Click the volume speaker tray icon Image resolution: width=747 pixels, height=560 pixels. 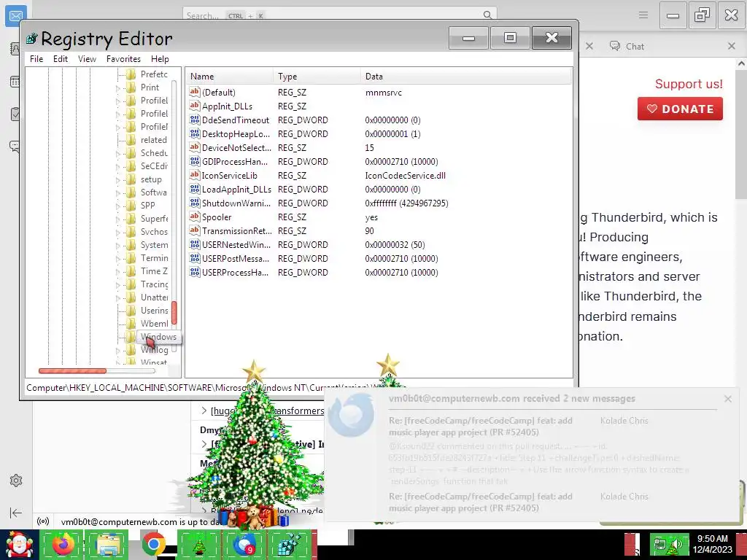click(x=676, y=545)
